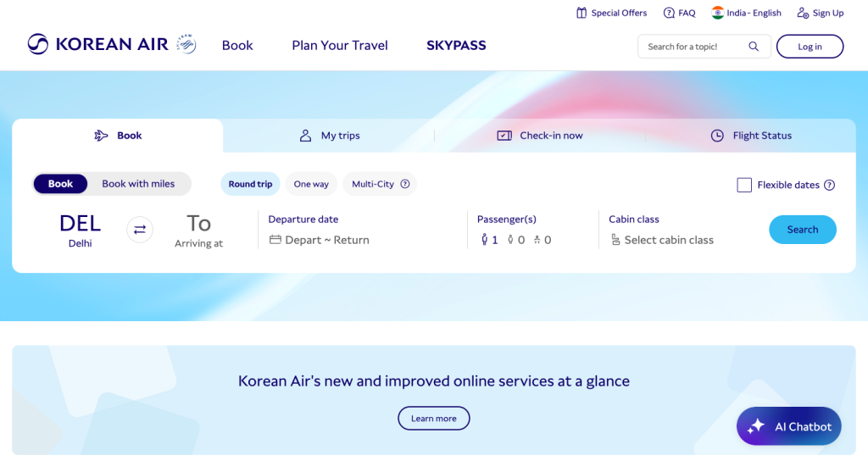868x461 pixels.
Task: Open the FAQ link
Action: [x=679, y=13]
